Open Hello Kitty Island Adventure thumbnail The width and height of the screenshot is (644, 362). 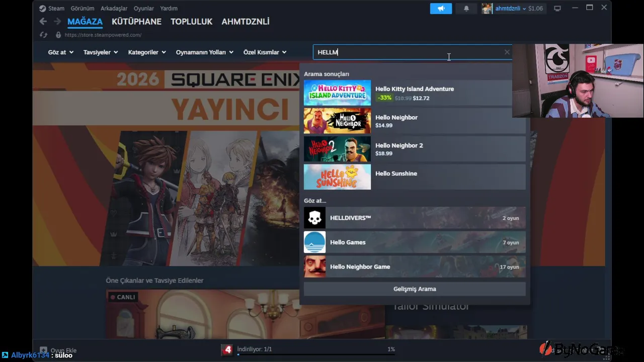pyautogui.click(x=337, y=93)
